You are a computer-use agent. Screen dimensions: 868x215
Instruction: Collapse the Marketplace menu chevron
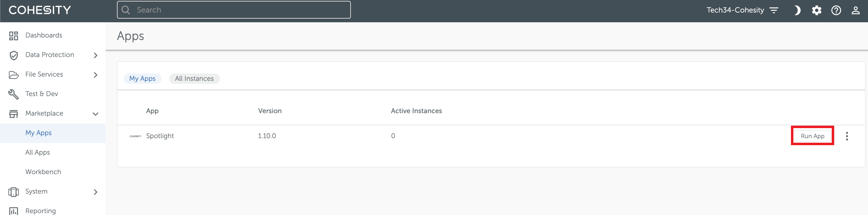click(x=96, y=114)
